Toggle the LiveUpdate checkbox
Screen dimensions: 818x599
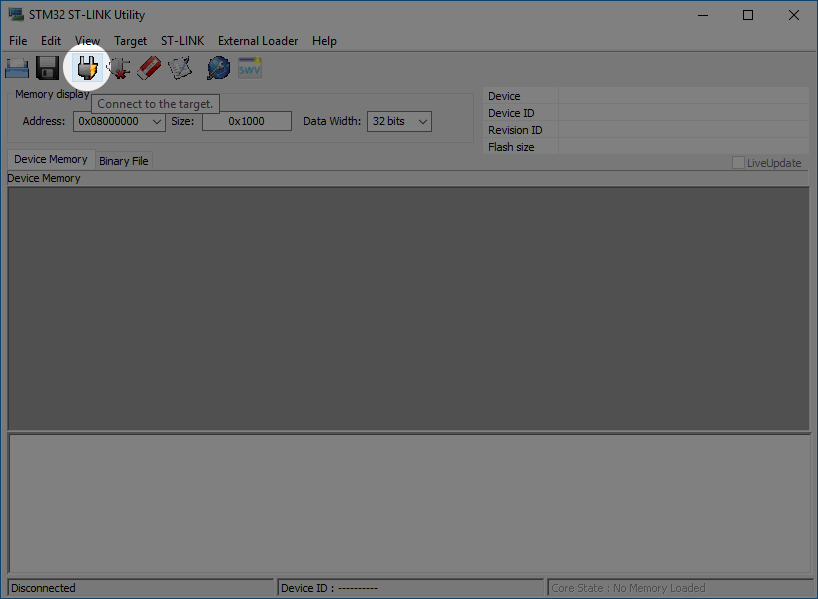click(738, 163)
